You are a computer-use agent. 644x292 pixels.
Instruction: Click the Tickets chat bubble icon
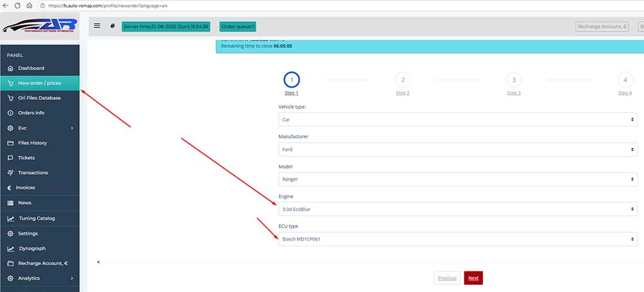pyautogui.click(x=11, y=158)
